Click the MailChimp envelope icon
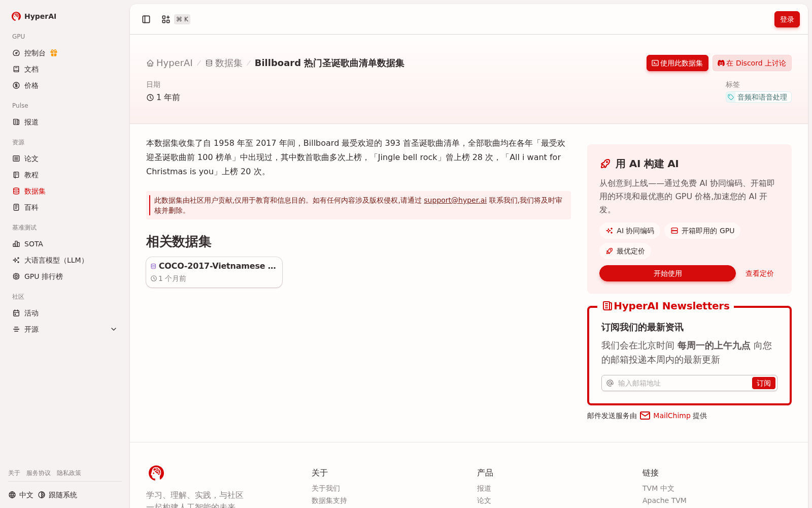The height and width of the screenshot is (508, 812). click(645, 416)
